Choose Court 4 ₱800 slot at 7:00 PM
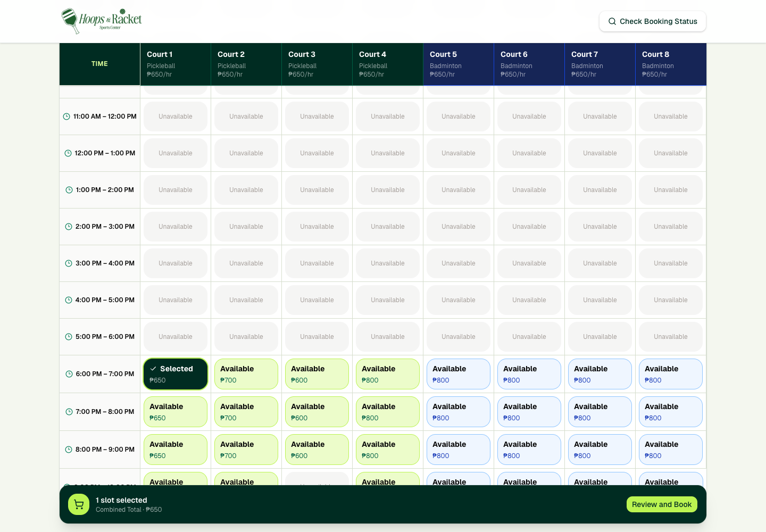The image size is (766, 532). [388, 412]
